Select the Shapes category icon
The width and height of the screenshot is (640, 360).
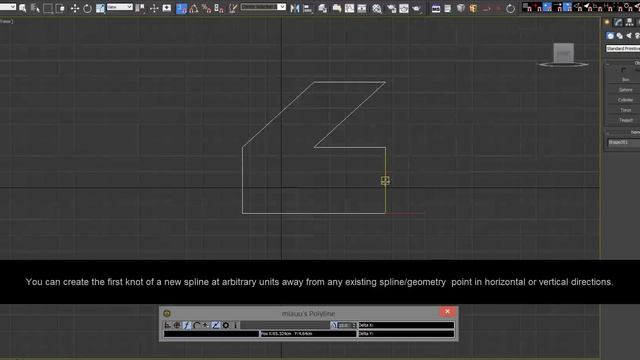[620, 36]
